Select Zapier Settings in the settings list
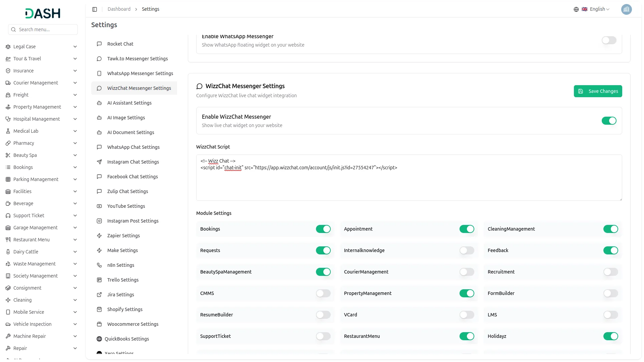The image size is (644, 362). pyautogui.click(x=123, y=236)
